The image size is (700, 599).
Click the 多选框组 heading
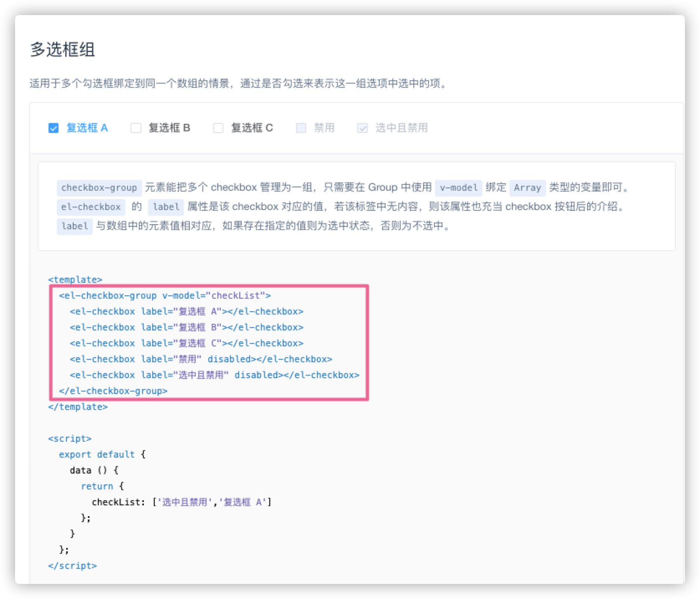[63, 50]
